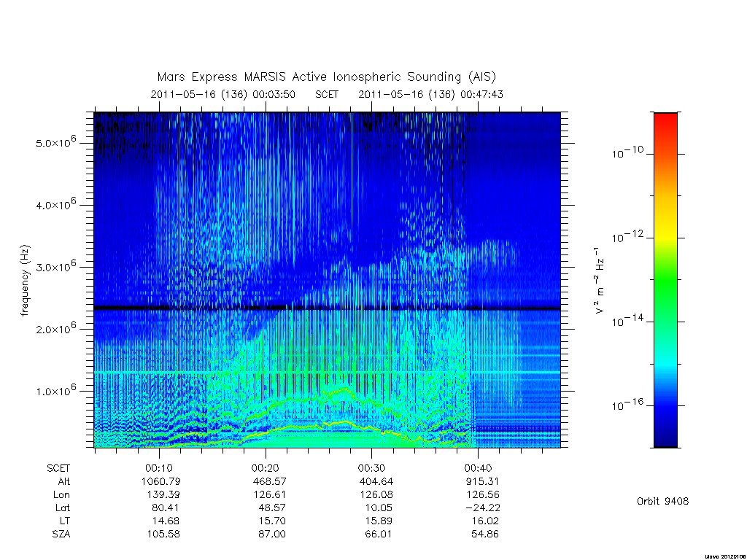The width and height of the screenshot is (747, 560).
Task: Click the latitude value 10.05
Action: click(379, 507)
